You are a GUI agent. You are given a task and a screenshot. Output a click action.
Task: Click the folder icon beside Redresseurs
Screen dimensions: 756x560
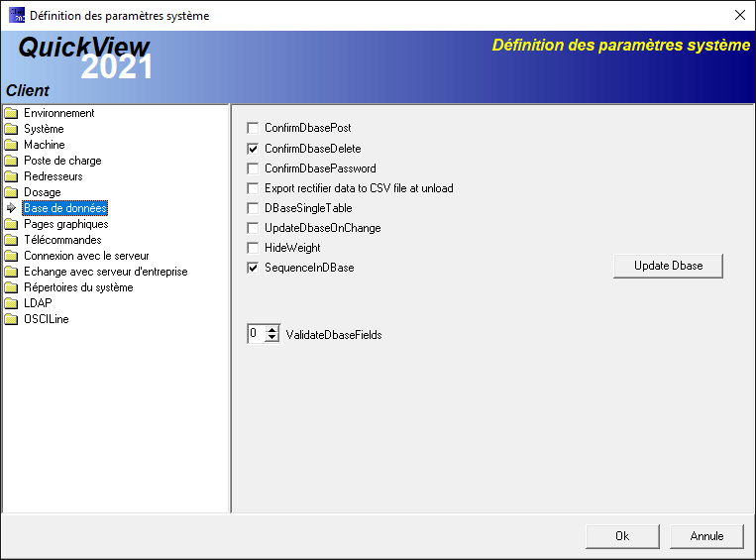tap(11, 176)
